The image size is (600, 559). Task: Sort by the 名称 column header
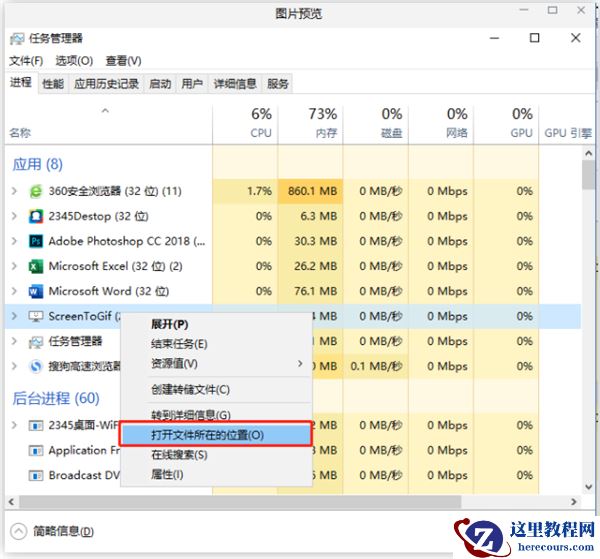109,123
